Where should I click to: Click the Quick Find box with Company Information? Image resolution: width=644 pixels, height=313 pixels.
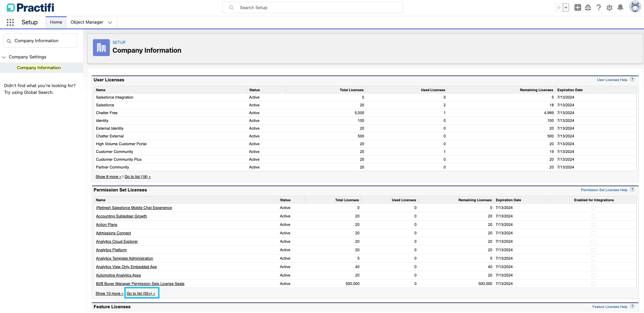(x=40, y=41)
